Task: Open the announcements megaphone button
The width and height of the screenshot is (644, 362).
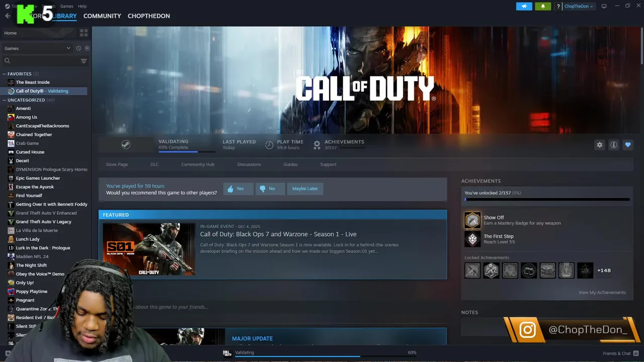Action: tap(524, 6)
